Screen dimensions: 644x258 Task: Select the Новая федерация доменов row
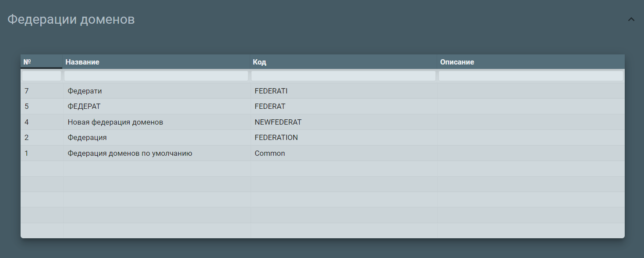pyautogui.click(x=175, y=122)
